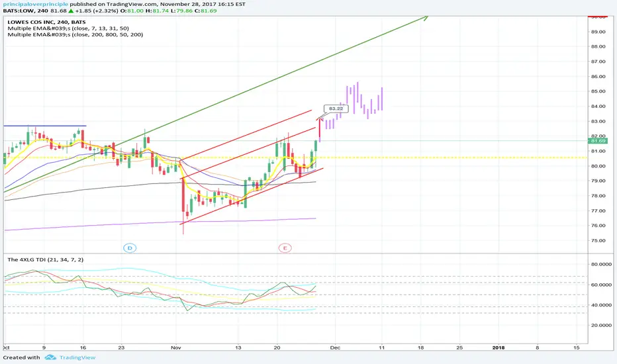
Task: Click the 13 date label on time axis
Action: 238,347
